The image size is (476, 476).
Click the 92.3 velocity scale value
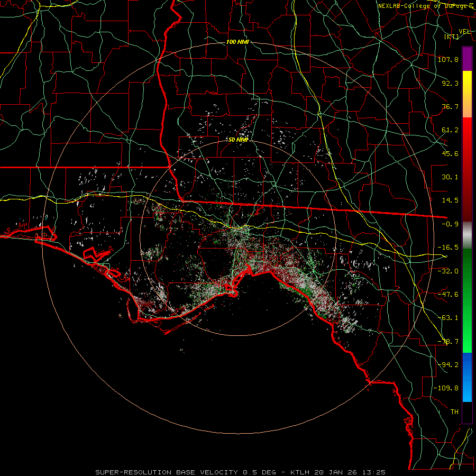450,83
